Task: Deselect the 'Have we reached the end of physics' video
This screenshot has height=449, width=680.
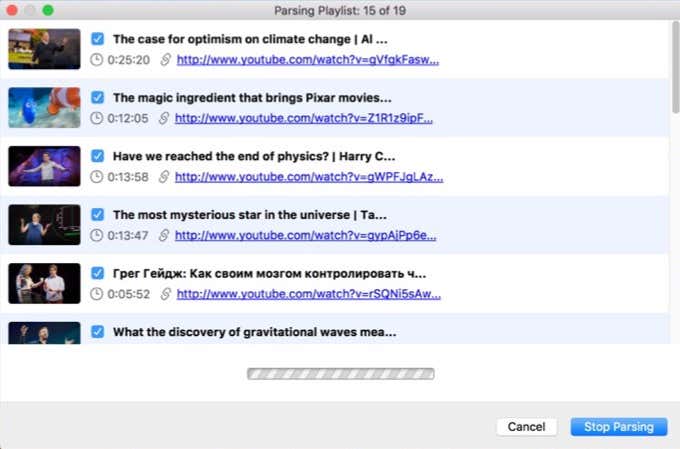Action: [x=97, y=157]
